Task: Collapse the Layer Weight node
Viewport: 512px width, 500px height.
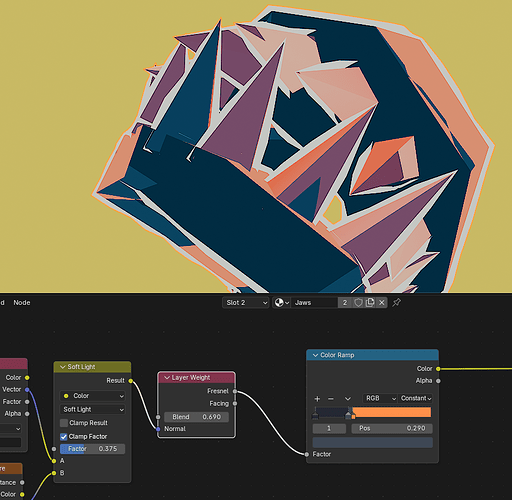Action: coord(167,378)
